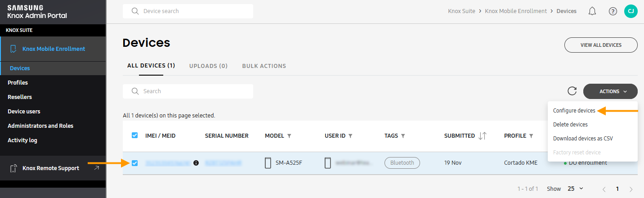Click the Knox Remote Support device icon
Screen dimensions: 644x198
click(13, 168)
